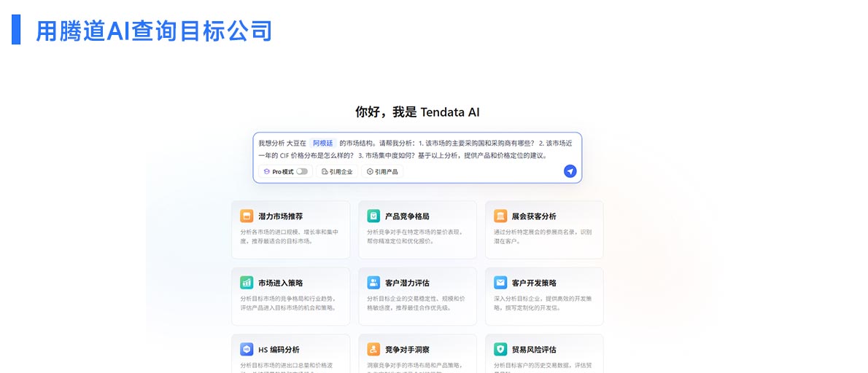Viewport: 868px width, 373px height.
Task: Click the 用腾道AI查询目标公司 slide title
Action: click(x=154, y=31)
